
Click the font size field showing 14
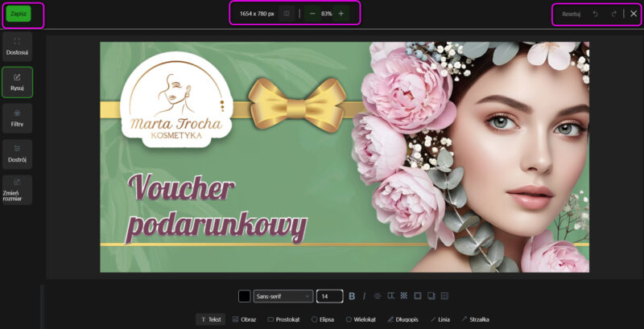[329, 296]
